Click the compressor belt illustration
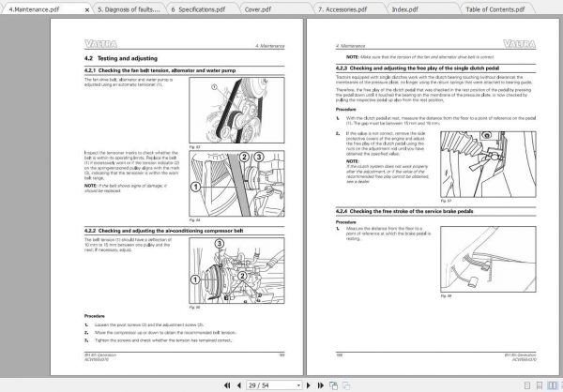This screenshot has height=392, width=563. (x=236, y=271)
